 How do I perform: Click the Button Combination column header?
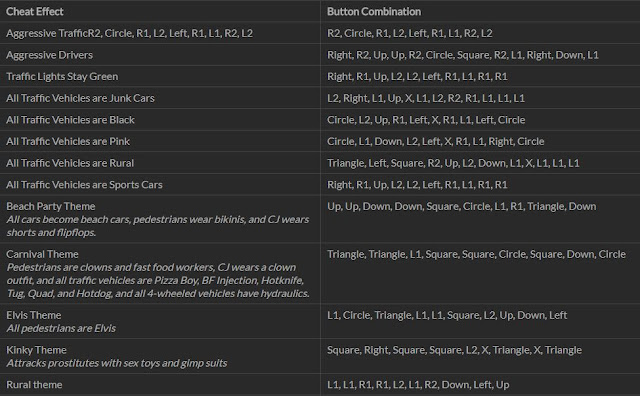tap(374, 11)
